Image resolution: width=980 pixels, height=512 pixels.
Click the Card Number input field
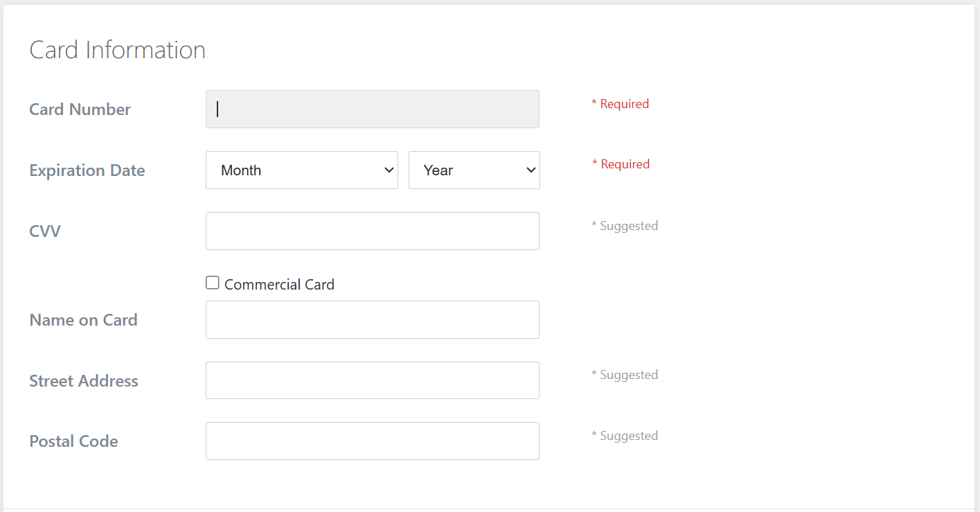pyautogui.click(x=372, y=109)
